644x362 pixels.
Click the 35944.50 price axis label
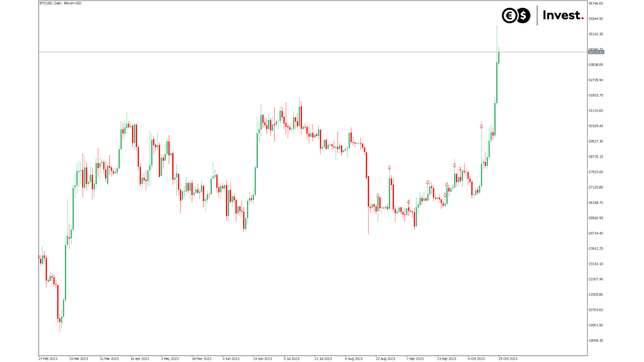(x=596, y=19)
